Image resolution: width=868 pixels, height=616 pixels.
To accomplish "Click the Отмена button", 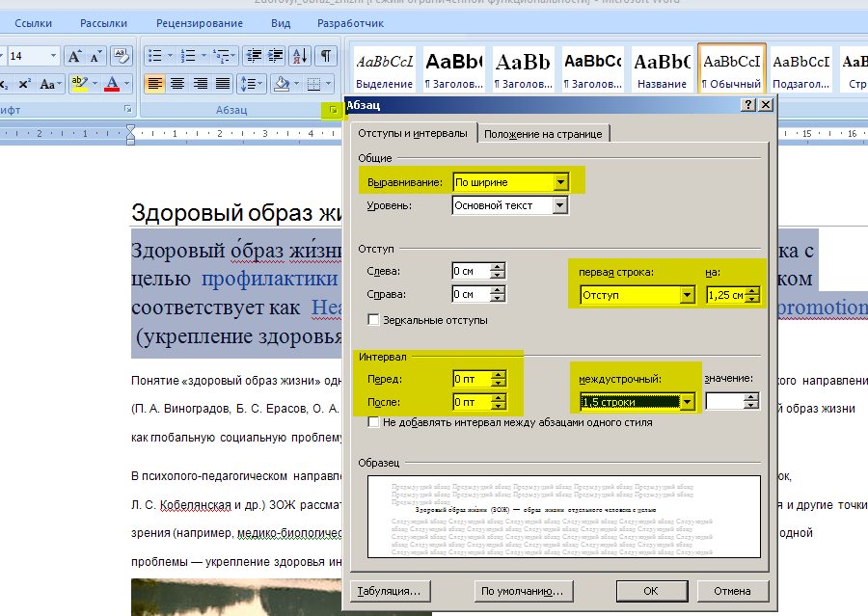I will coord(732,591).
